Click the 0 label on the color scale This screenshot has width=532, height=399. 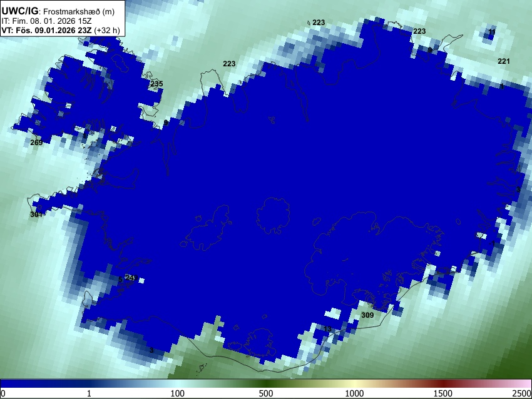point(3,393)
